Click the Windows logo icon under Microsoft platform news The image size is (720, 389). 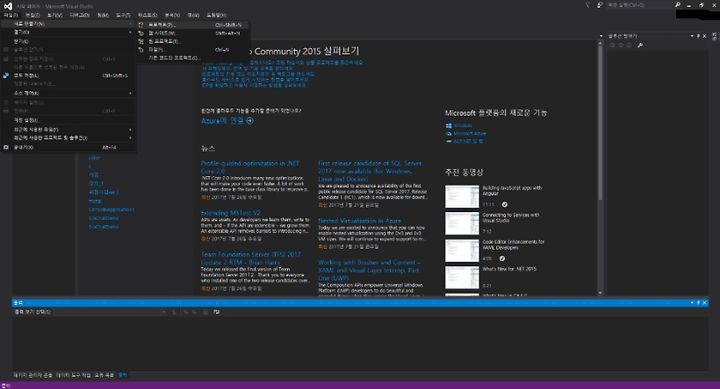449,125
